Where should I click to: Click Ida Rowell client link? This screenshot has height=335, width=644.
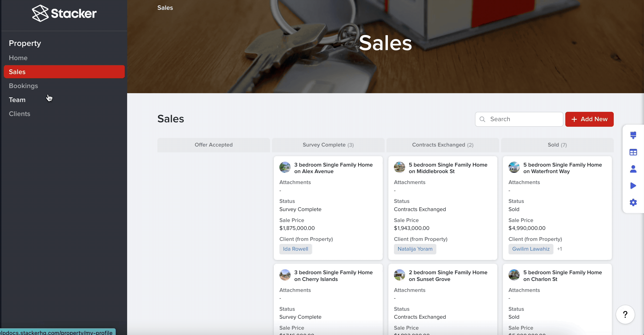coord(295,249)
